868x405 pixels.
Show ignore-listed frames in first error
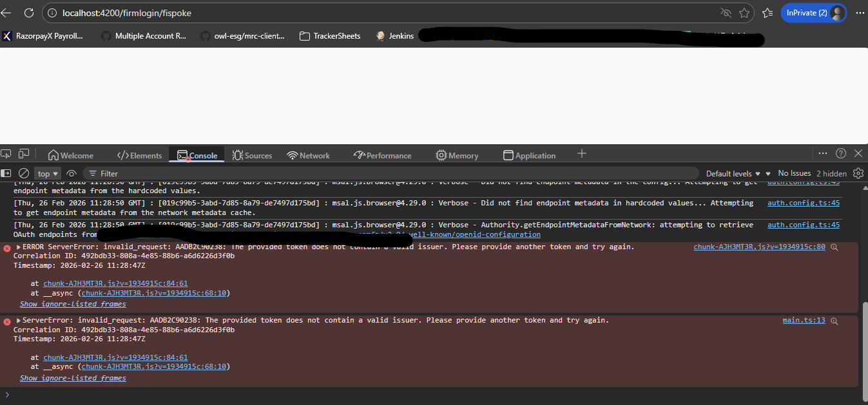click(73, 304)
